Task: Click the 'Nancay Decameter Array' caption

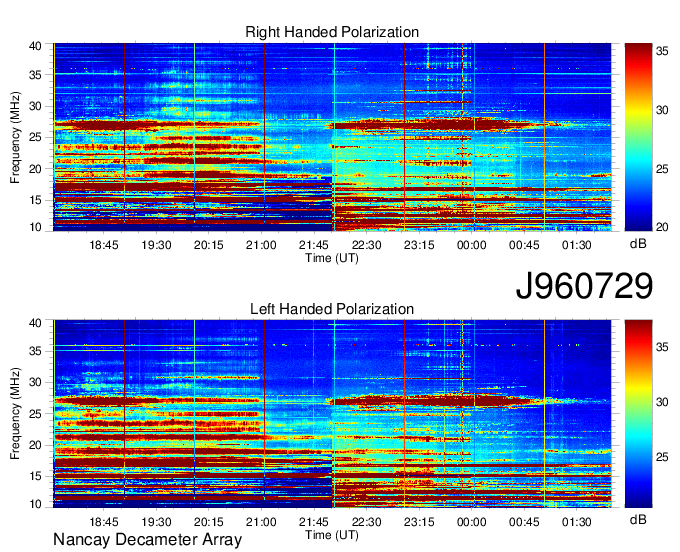Action: (x=147, y=540)
